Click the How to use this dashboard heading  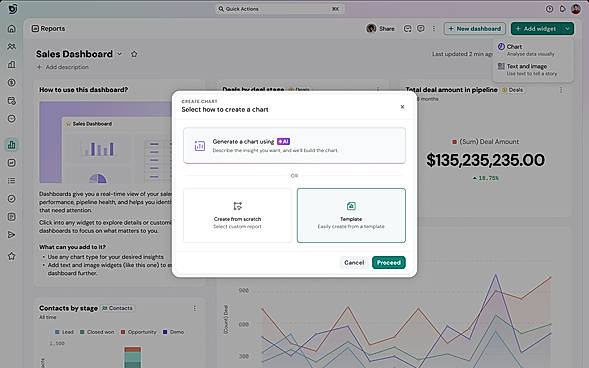tap(83, 90)
